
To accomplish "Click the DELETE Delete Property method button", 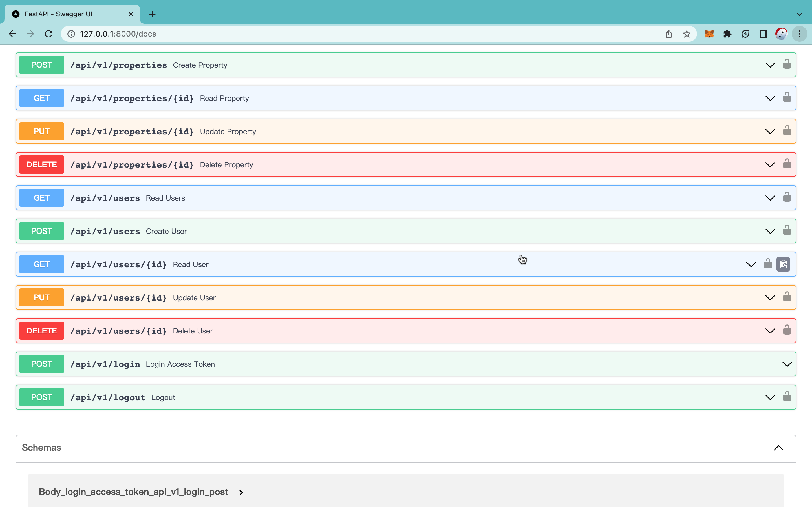I will point(42,165).
